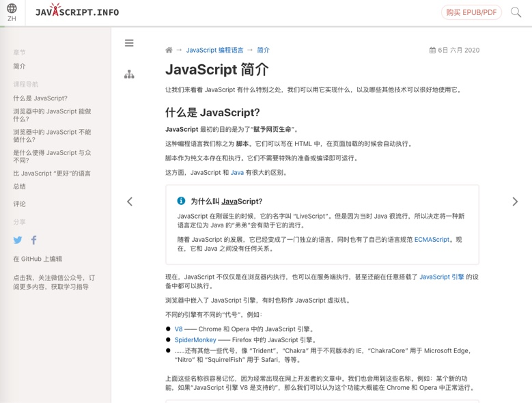Click the 简介 breadcrumb link

263,51
